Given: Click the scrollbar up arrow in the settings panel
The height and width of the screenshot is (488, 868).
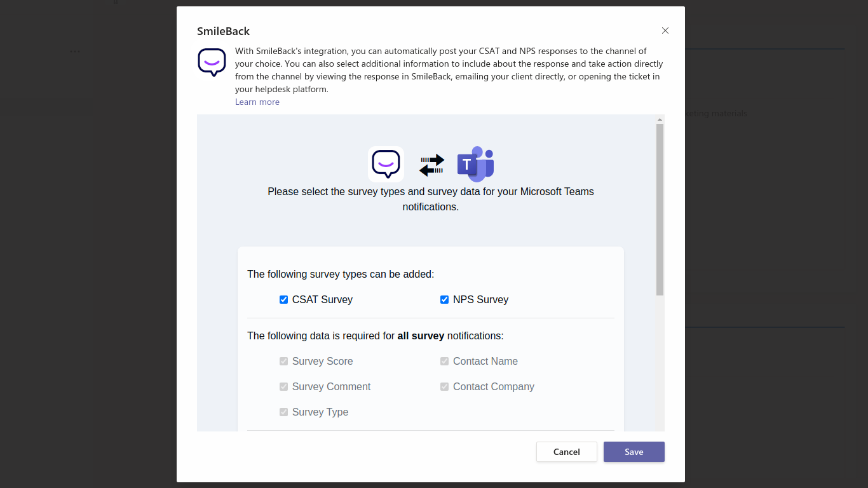Looking at the screenshot, I should tap(660, 119).
